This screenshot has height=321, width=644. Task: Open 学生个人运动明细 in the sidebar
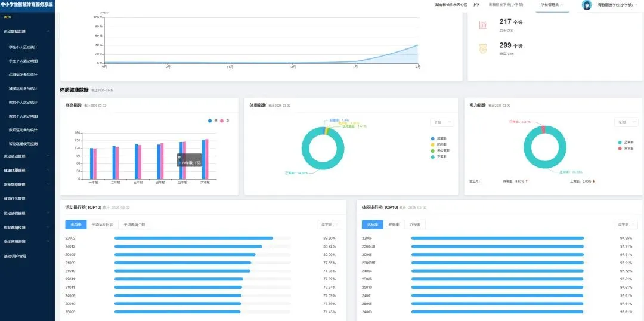(23, 61)
